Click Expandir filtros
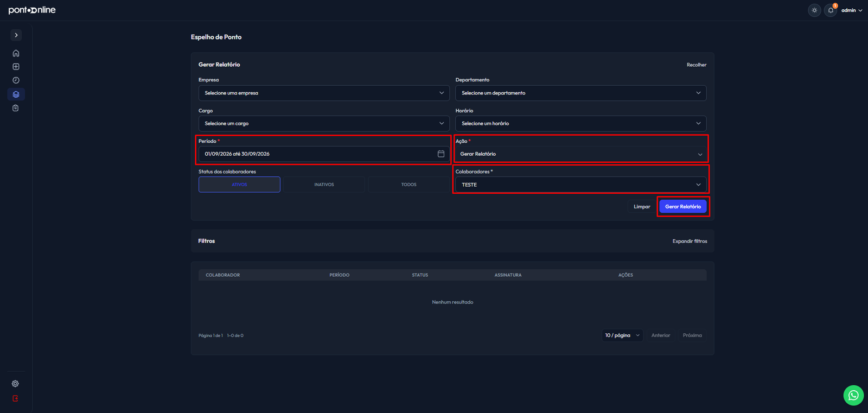868x413 pixels. [x=690, y=241]
